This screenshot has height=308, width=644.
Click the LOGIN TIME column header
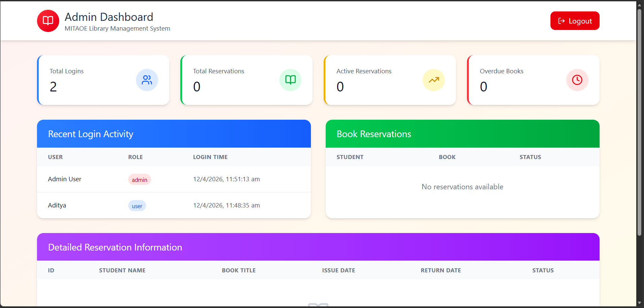point(210,157)
